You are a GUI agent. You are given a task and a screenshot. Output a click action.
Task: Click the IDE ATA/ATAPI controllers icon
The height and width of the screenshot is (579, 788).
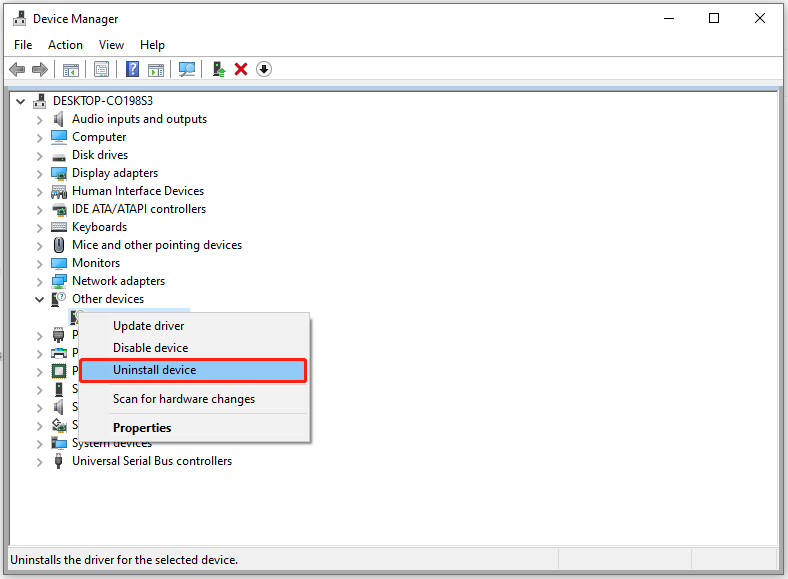(59, 210)
